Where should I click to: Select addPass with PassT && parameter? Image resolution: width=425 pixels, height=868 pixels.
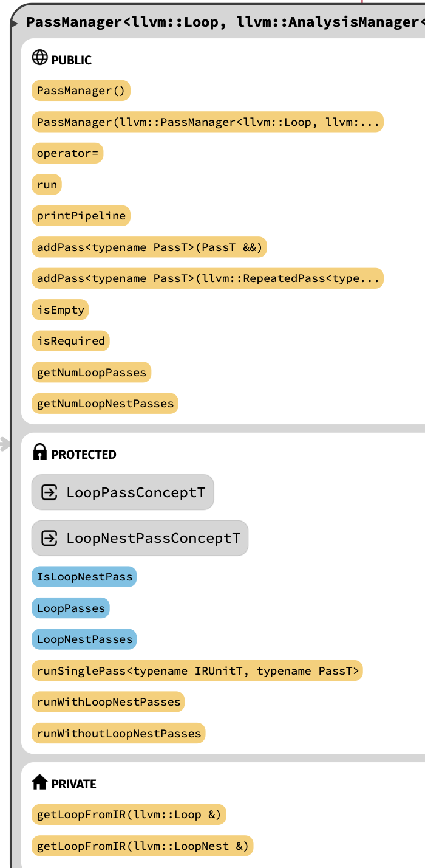click(149, 247)
